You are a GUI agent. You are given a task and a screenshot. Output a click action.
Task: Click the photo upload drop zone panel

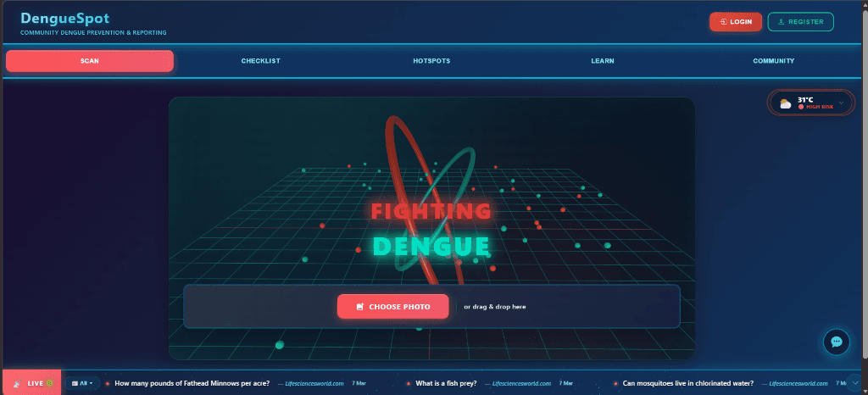click(x=431, y=307)
